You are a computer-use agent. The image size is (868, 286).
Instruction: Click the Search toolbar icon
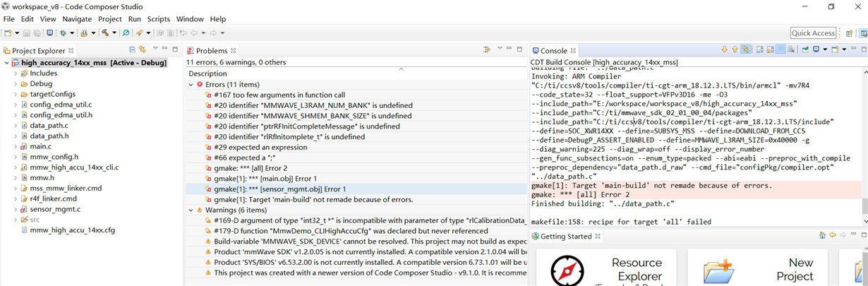(126, 32)
